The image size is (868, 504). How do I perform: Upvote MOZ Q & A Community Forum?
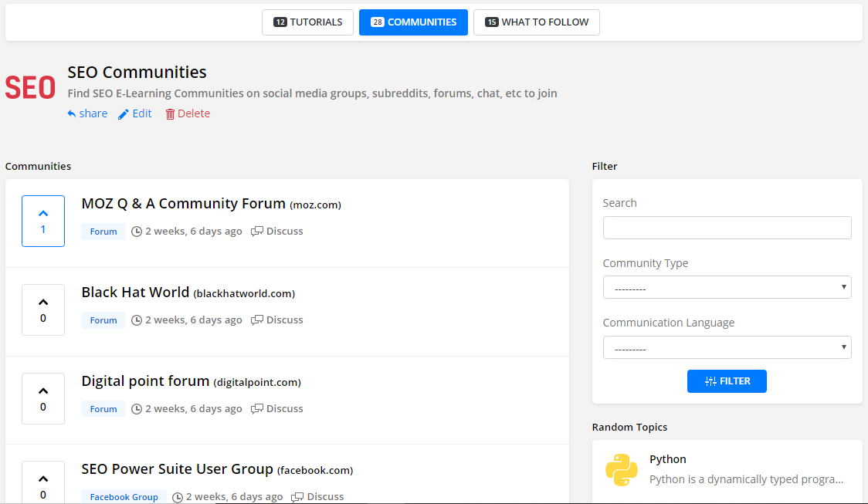tap(43, 221)
